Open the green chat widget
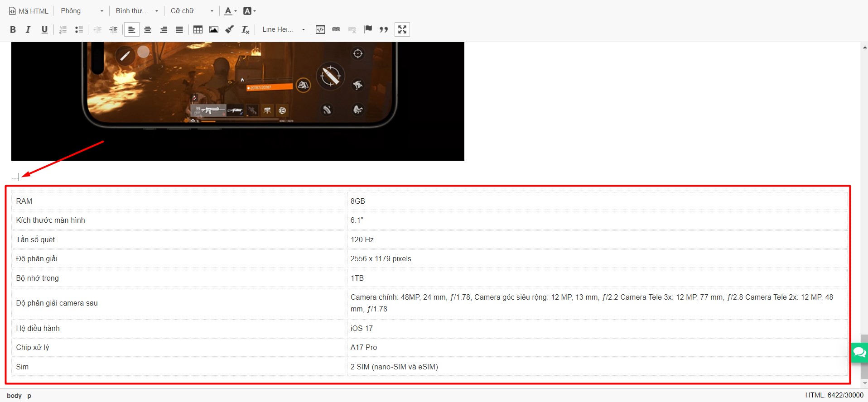Viewport: 868px width, 402px height. pos(859,352)
